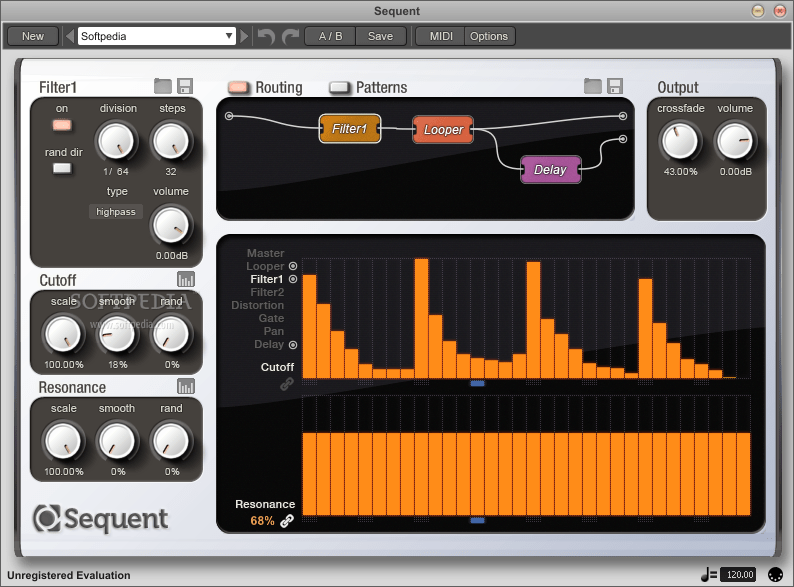The image size is (794, 587).
Task: Click the upper routing output node
Action: pyautogui.click(x=623, y=116)
